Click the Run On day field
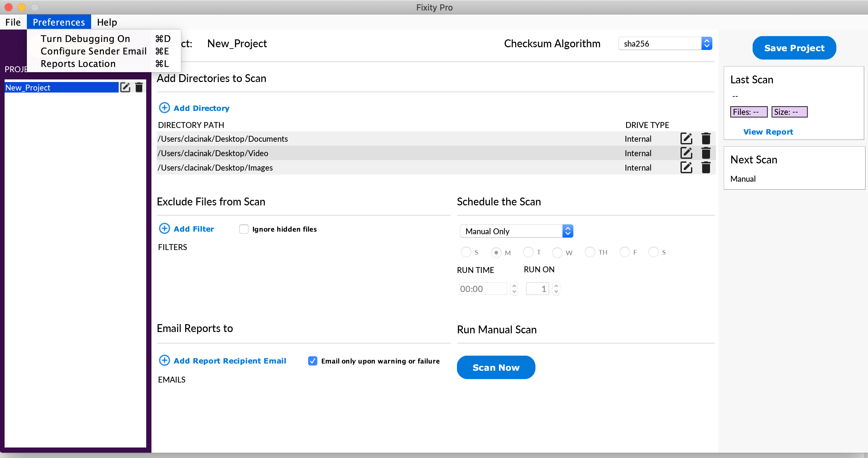This screenshot has width=868, height=458. pos(538,289)
